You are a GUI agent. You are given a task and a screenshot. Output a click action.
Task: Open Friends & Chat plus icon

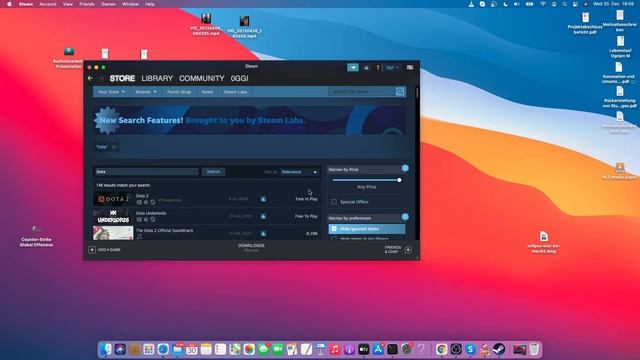(x=408, y=250)
